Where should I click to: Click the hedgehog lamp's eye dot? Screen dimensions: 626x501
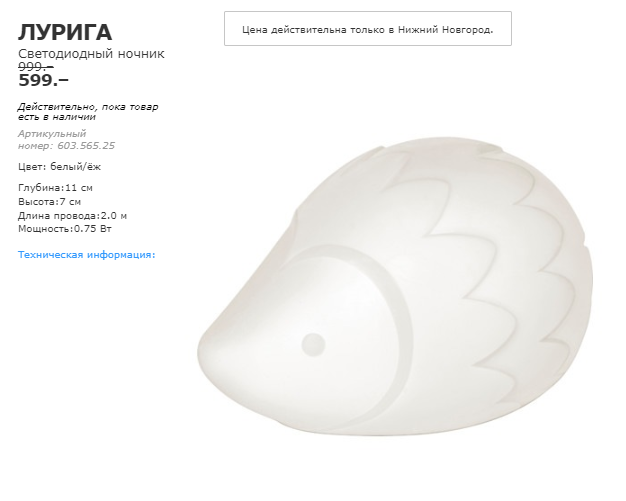pyautogui.click(x=313, y=345)
